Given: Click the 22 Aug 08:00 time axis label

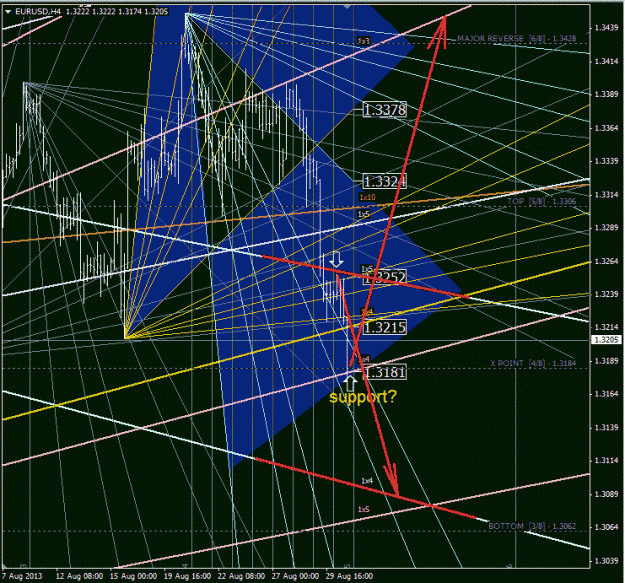Looking at the screenshot, I should tap(241, 576).
